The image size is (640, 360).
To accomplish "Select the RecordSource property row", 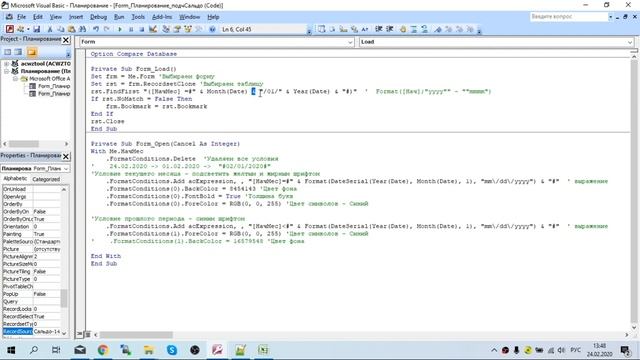I will 31,332.
